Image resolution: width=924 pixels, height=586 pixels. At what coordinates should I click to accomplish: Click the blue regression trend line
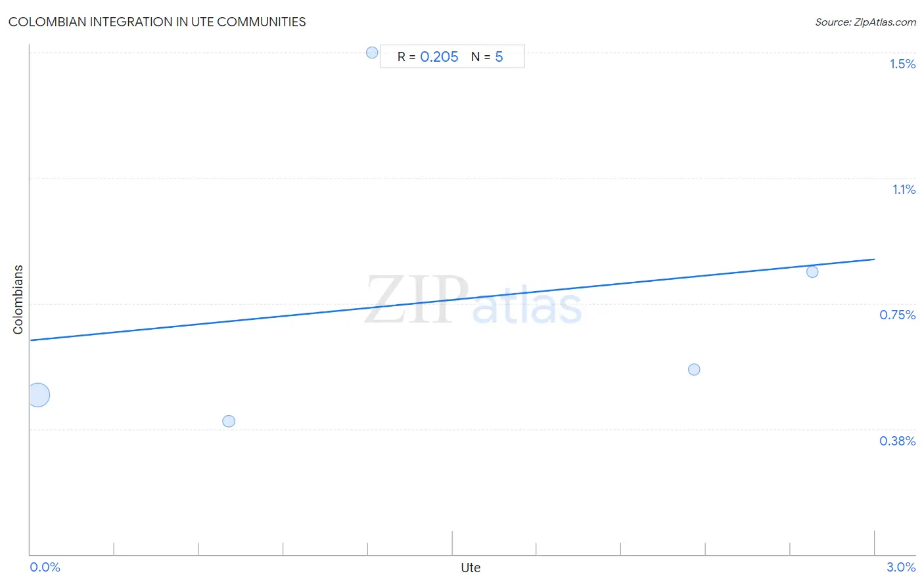[452, 300]
